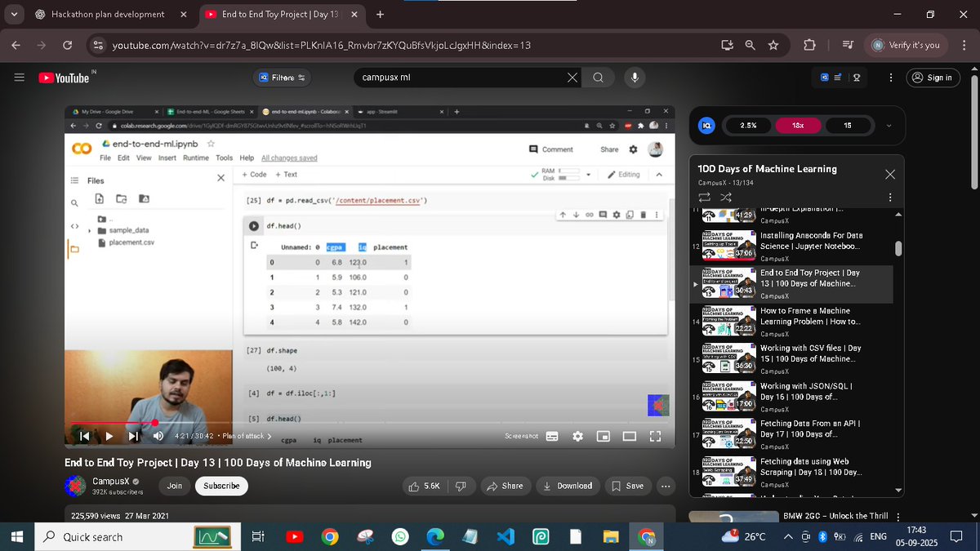Viewport: 980px width, 551px height.
Task: Click the blue IQ extension logo
Action: [707, 126]
